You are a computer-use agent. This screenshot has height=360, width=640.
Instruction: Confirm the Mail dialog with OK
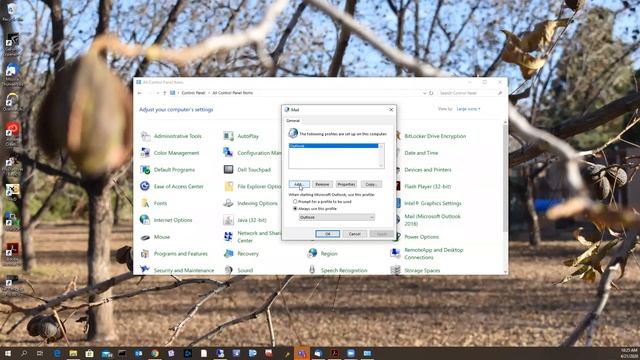tap(327, 234)
